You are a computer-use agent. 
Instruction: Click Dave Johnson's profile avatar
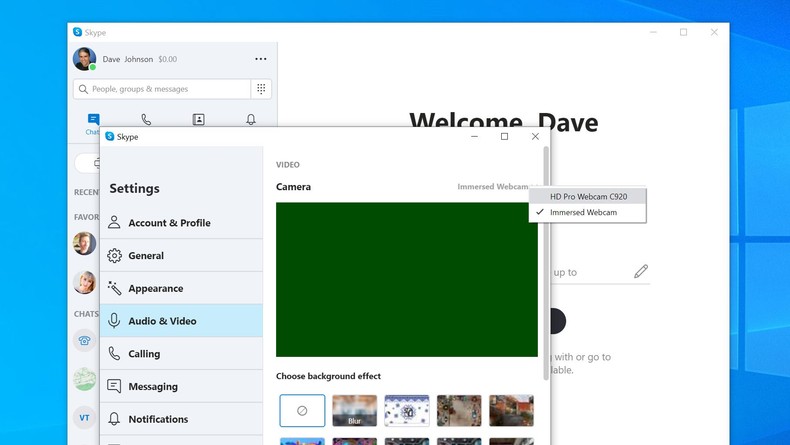85,59
